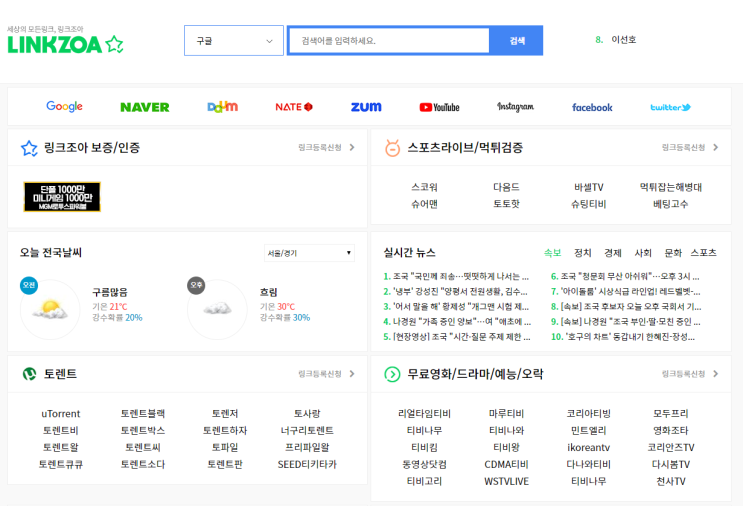Screen dimensions: 743x506
Task: Select the 속보 news tab
Action: click(x=553, y=253)
